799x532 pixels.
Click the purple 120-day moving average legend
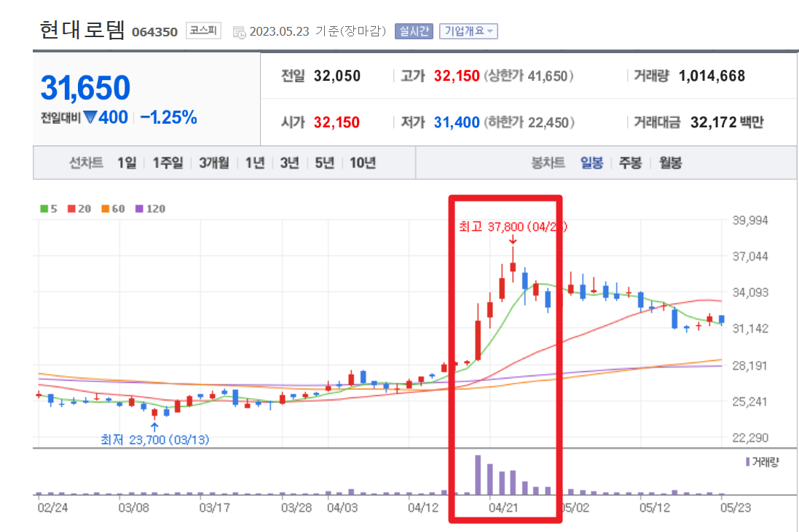150,209
